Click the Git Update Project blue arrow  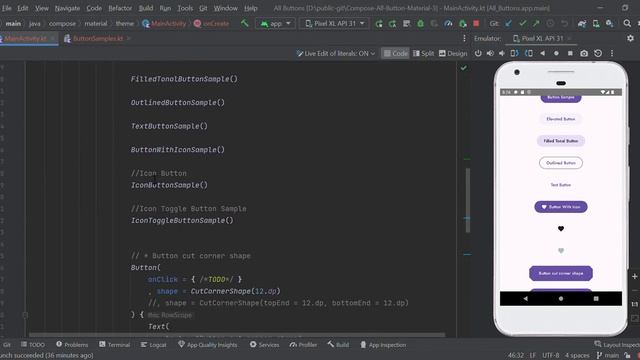click(508, 24)
